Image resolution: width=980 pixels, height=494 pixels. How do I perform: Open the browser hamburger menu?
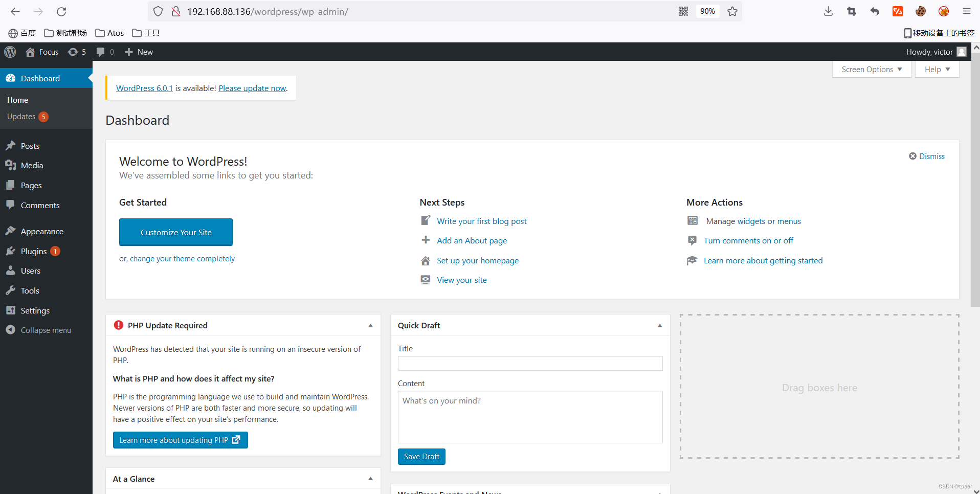tap(967, 11)
